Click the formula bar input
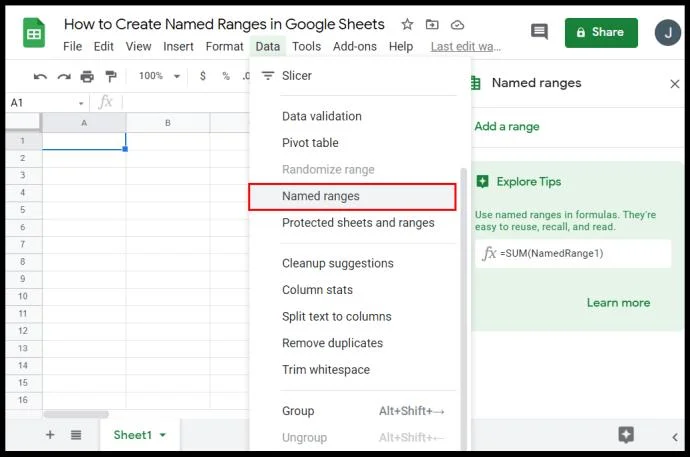This screenshot has height=457, width=690. coord(185,102)
